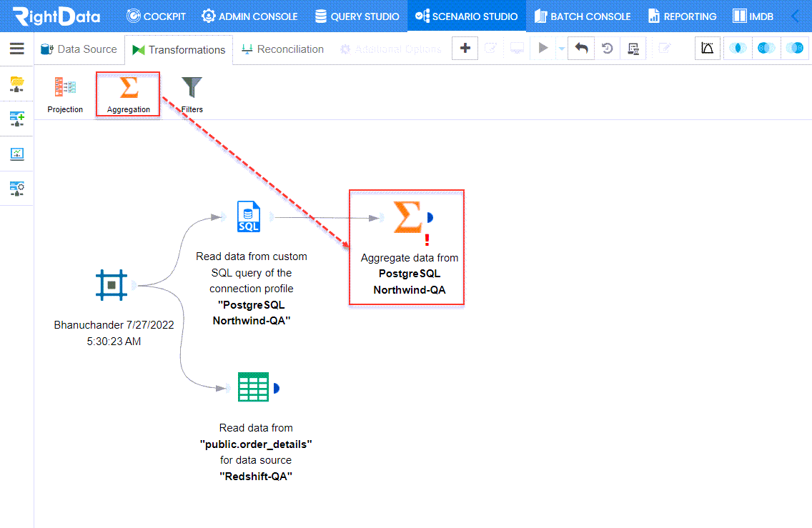Click the scenario settings gear sidebar icon

pos(16,189)
